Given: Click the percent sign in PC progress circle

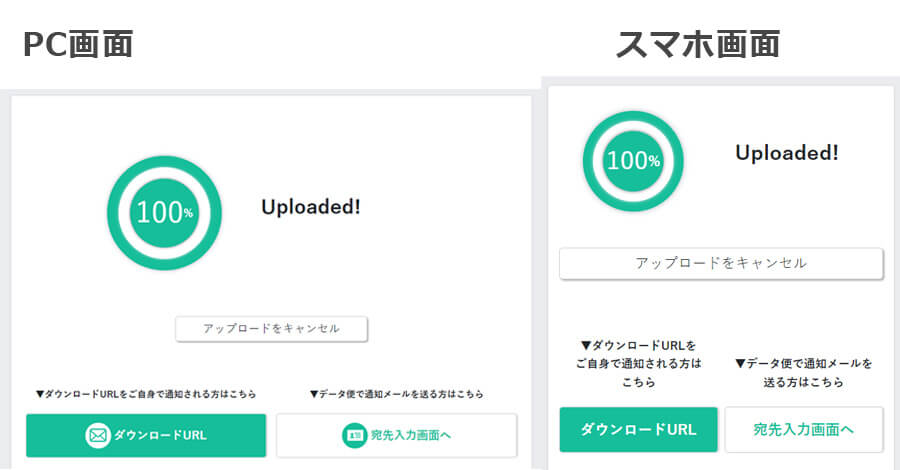Looking at the screenshot, I should click(188, 213).
